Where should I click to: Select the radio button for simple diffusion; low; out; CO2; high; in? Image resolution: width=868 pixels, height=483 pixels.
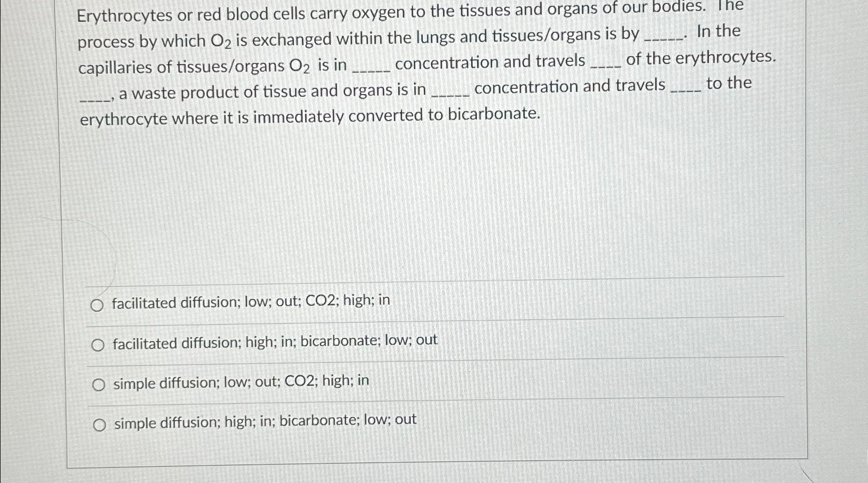[98, 384]
